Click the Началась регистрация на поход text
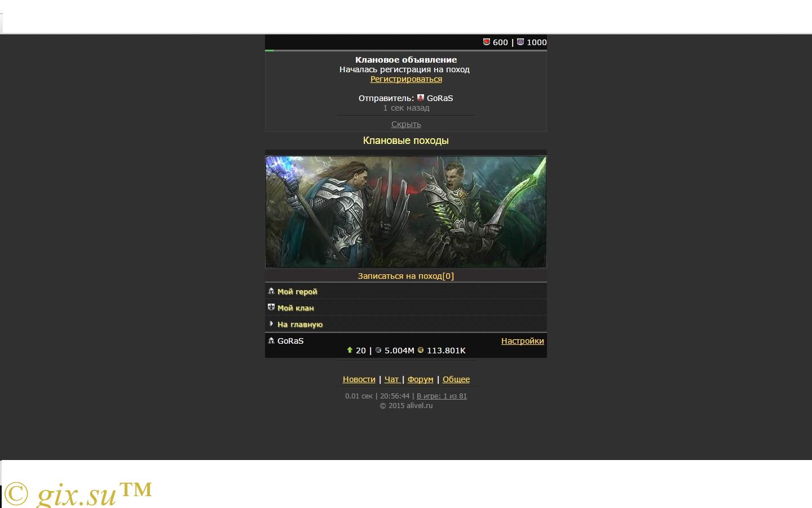The width and height of the screenshot is (812, 508). pyautogui.click(x=404, y=69)
